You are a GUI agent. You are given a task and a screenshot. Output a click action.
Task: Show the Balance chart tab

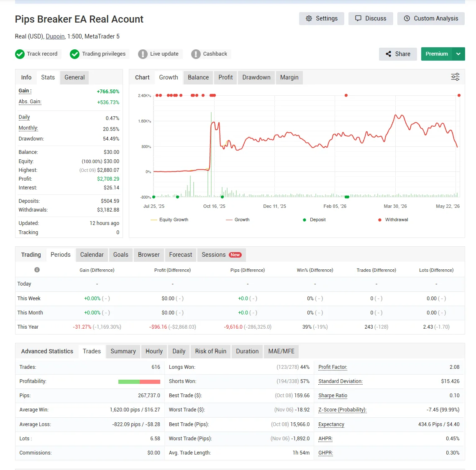(x=198, y=77)
